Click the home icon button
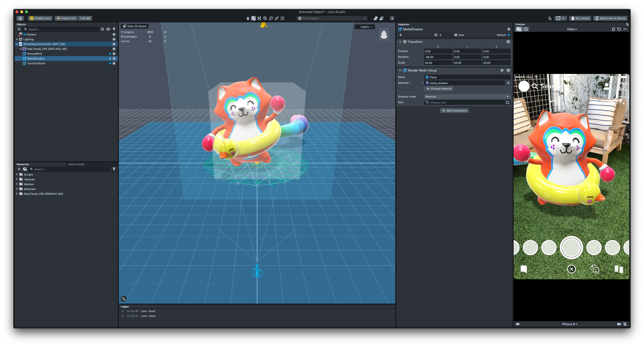The width and height of the screenshot is (644, 346). (20, 18)
